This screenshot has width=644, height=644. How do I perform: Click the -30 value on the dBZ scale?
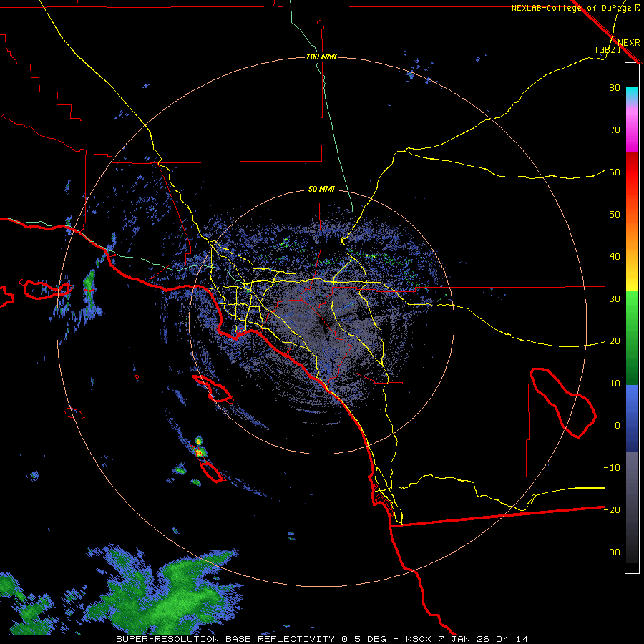pos(612,552)
